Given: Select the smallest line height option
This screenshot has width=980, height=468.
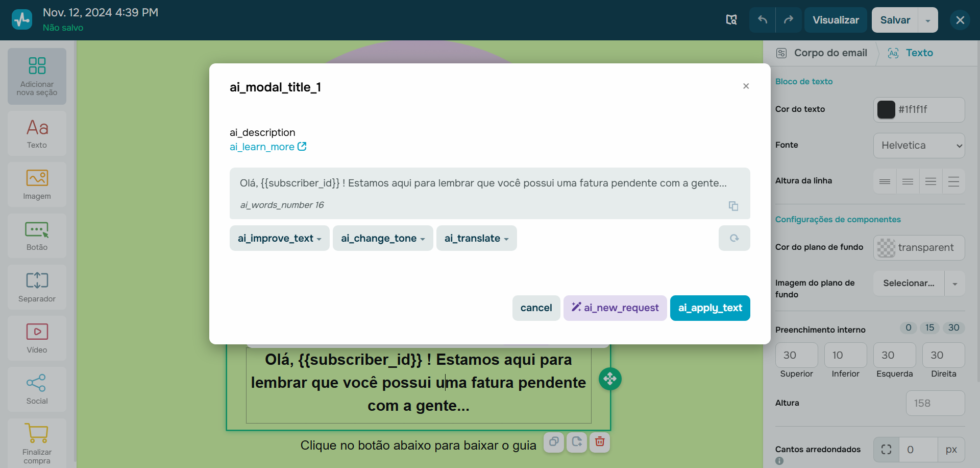Looking at the screenshot, I should (x=885, y=181).
